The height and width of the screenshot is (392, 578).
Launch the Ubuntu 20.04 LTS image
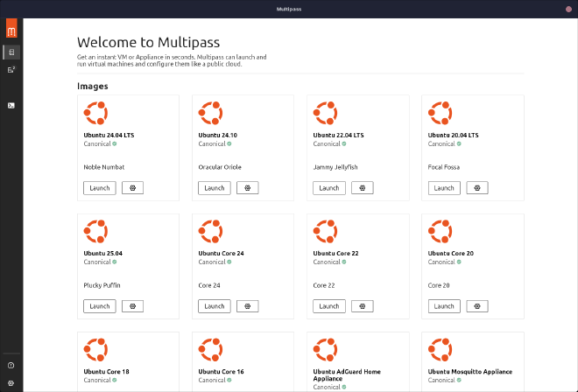(444, 188)
